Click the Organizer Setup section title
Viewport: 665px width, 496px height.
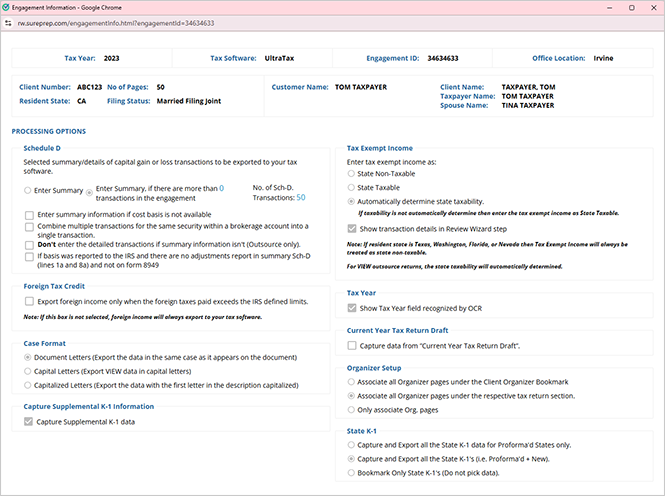pos(374,368)
